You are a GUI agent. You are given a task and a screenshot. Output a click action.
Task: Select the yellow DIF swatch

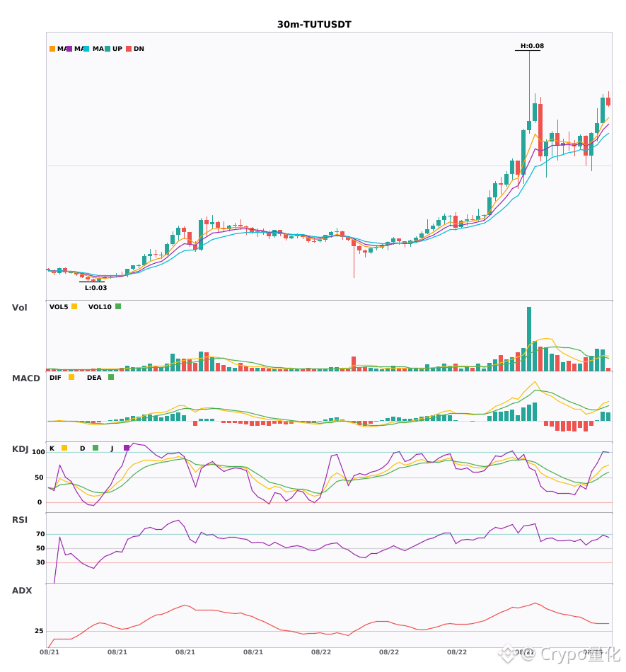[x=71, y=377]
